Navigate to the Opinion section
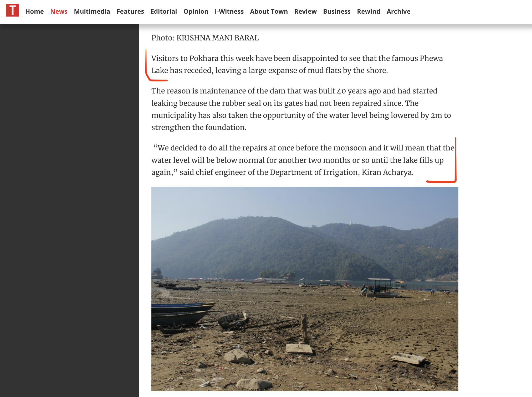This screenshot has width=532, height=397. tap(196, 12)
